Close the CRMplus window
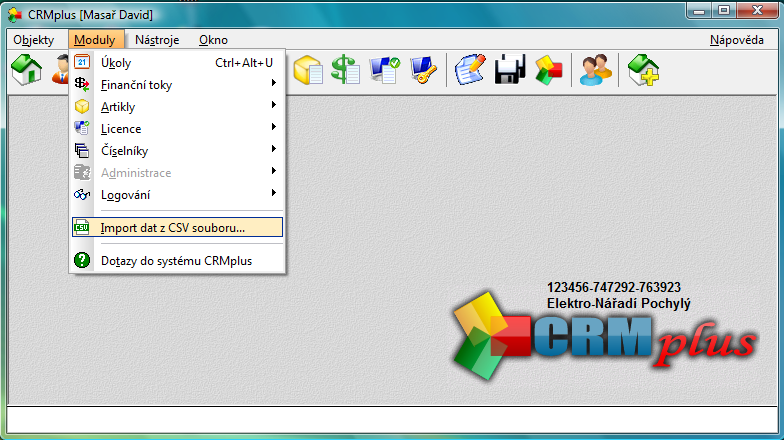The height and width of the screenshot is (440, 784). (758, 10)
